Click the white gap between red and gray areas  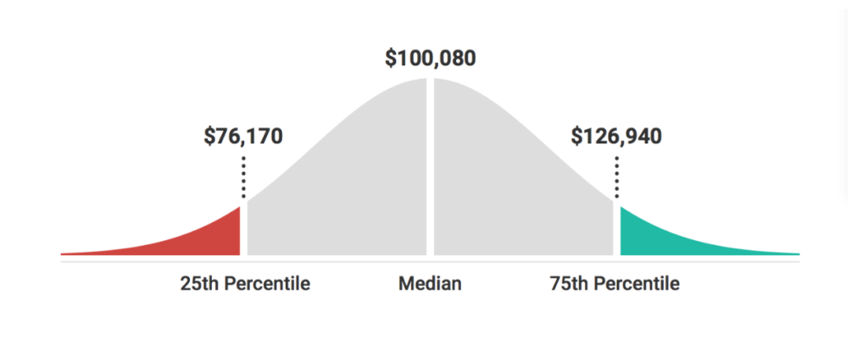coord(243,230)
